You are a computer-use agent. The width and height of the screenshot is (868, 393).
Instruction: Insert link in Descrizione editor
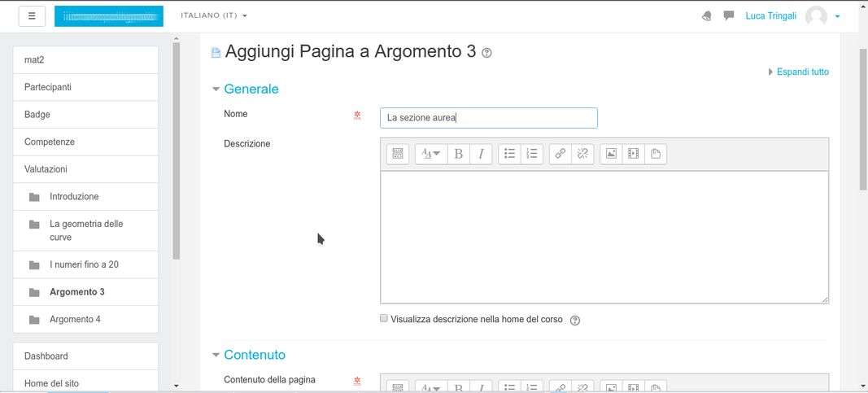[560, 154]
